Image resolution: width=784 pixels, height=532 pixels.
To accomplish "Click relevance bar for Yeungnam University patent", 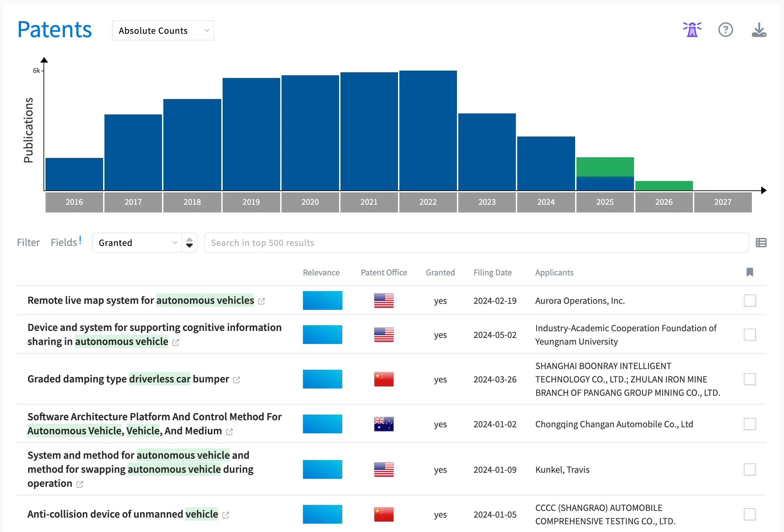I will pyautogui.click(x=322, y=335).
